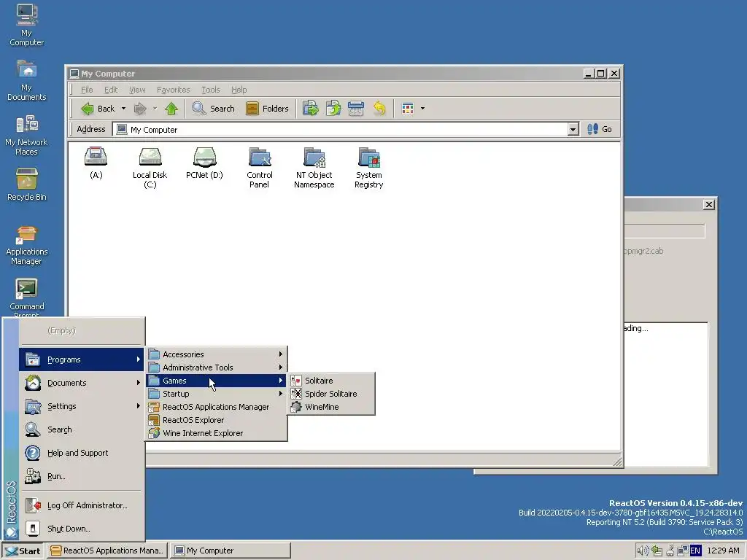The image size is (747, 560).
Task: Click the volume tray icon
Action: point(643,551)
